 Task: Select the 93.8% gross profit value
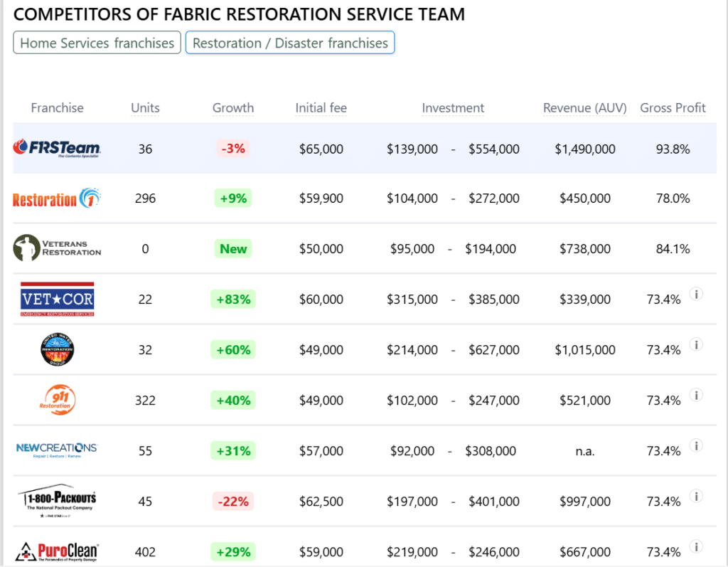[x=673, y=149]
